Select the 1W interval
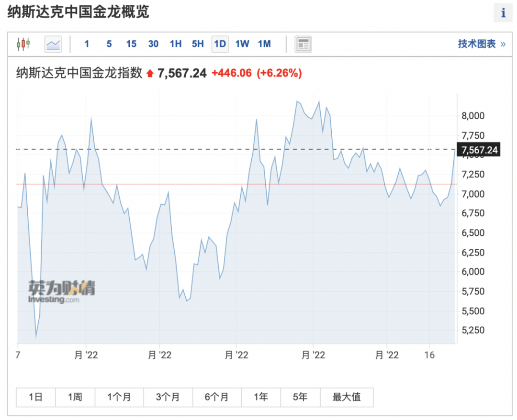517x420 pixels. pos(242,44)
